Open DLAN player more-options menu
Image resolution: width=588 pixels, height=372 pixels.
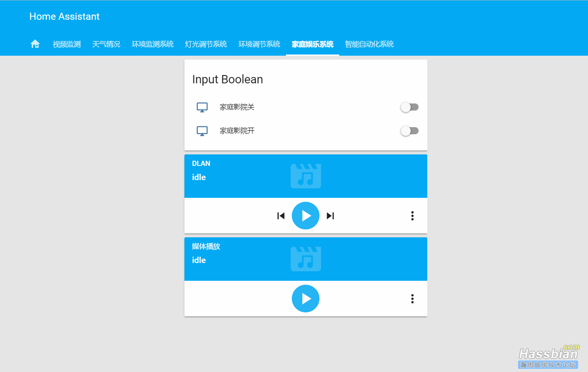412,216
